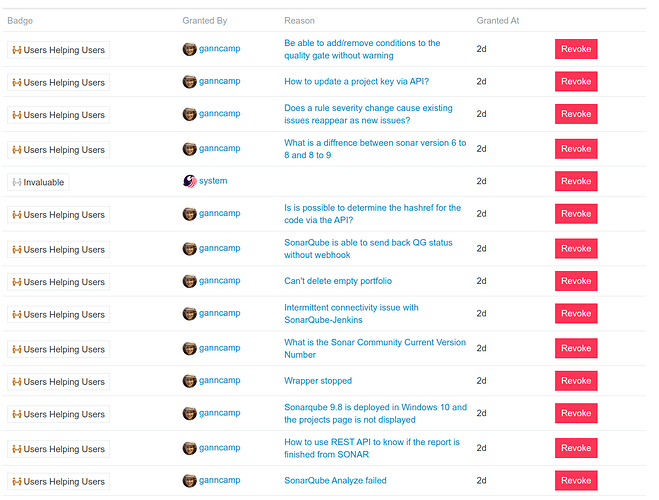Click the 'Granted By' column header
This screenshot has height=500, width=659.
tap(205, 21)
